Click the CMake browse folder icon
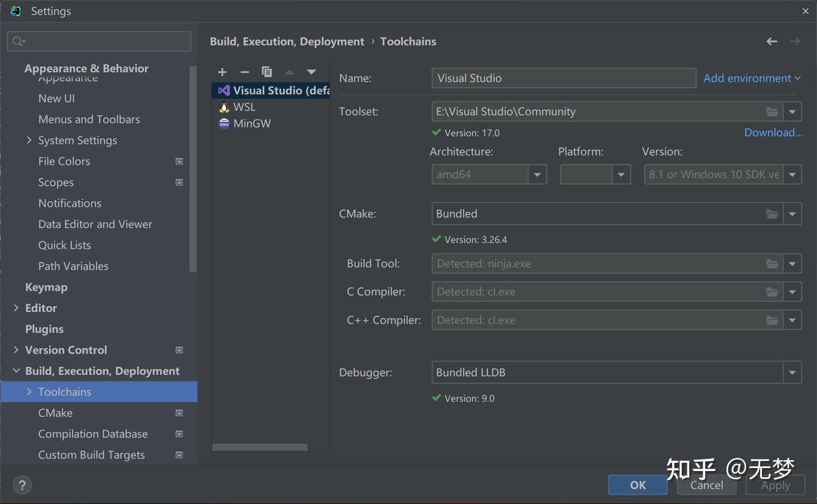 pos(772,214)
